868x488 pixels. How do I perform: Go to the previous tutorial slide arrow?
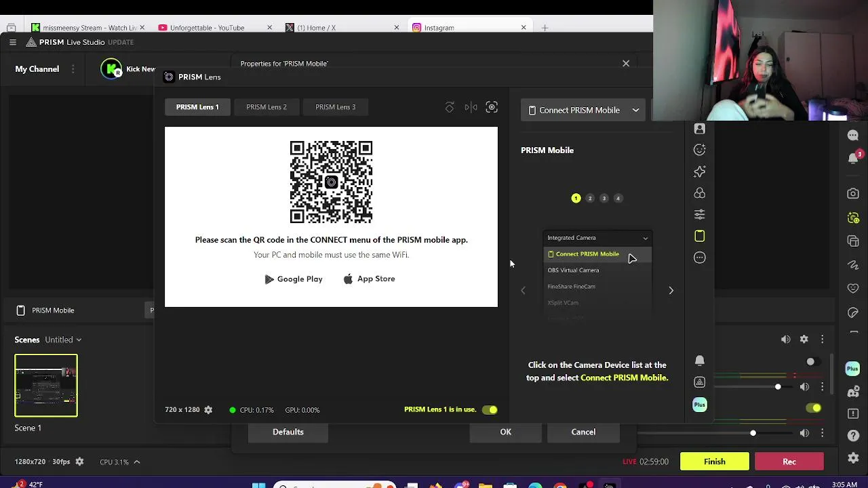(523, 291)
